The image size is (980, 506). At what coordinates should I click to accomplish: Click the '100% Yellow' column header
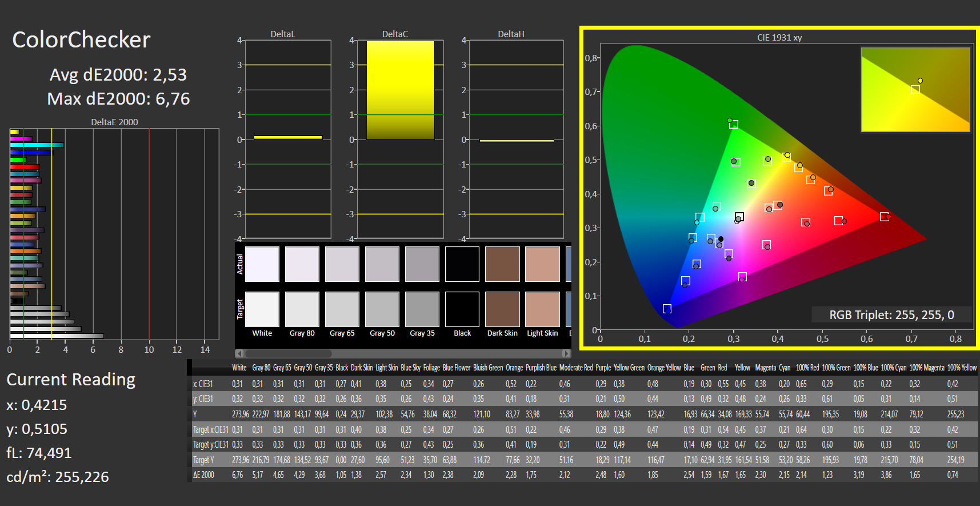point(962,368)
